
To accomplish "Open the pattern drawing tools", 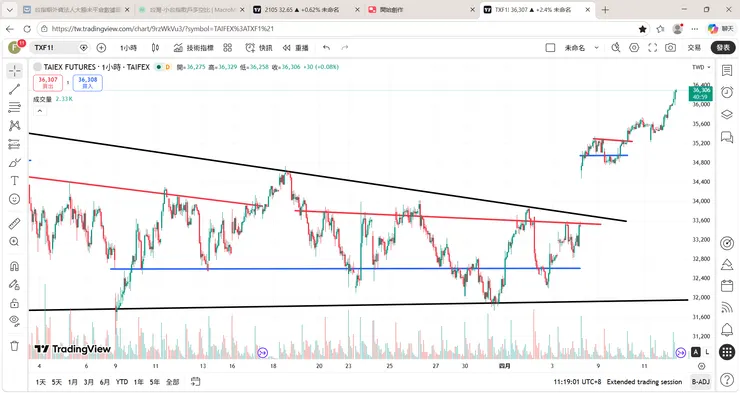I will coord(15,125).
